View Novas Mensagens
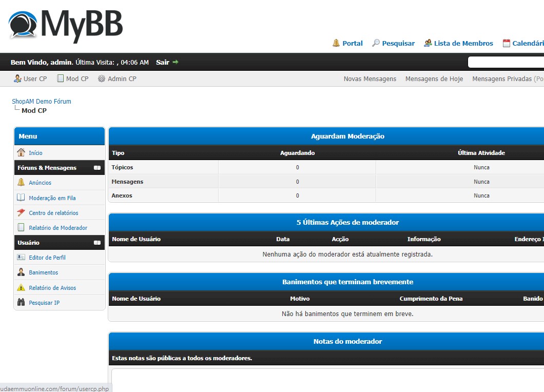544x392 pixels. tap(370, 79)
